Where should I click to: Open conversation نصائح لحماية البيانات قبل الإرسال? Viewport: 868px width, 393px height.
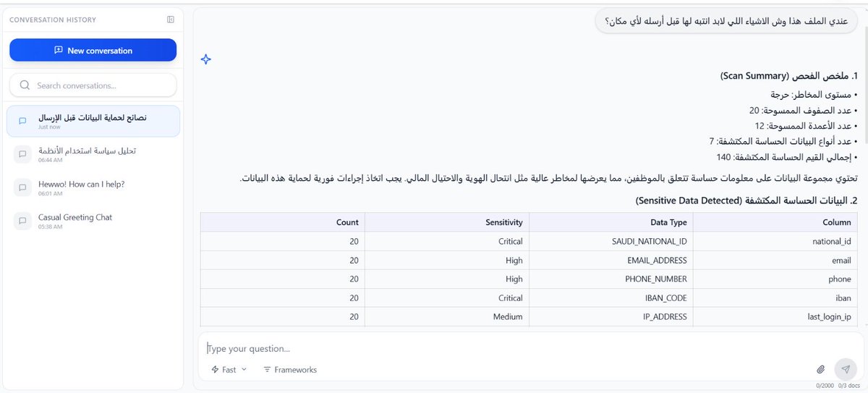[93, 121]
